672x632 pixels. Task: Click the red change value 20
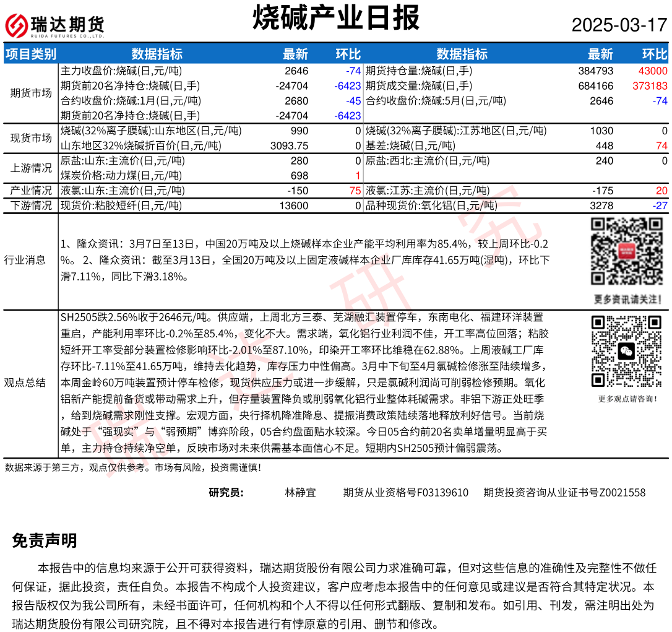point(661,191)
